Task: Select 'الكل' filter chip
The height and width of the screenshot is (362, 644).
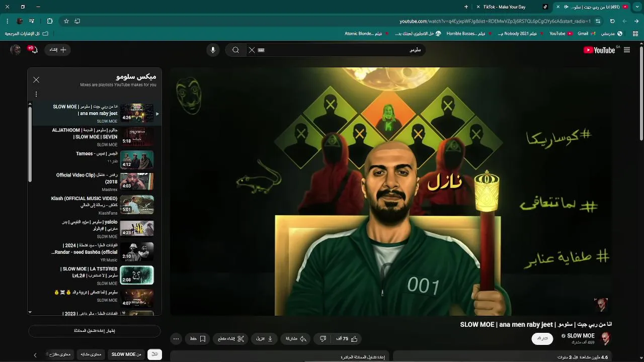Action: [x=155, y=354]
